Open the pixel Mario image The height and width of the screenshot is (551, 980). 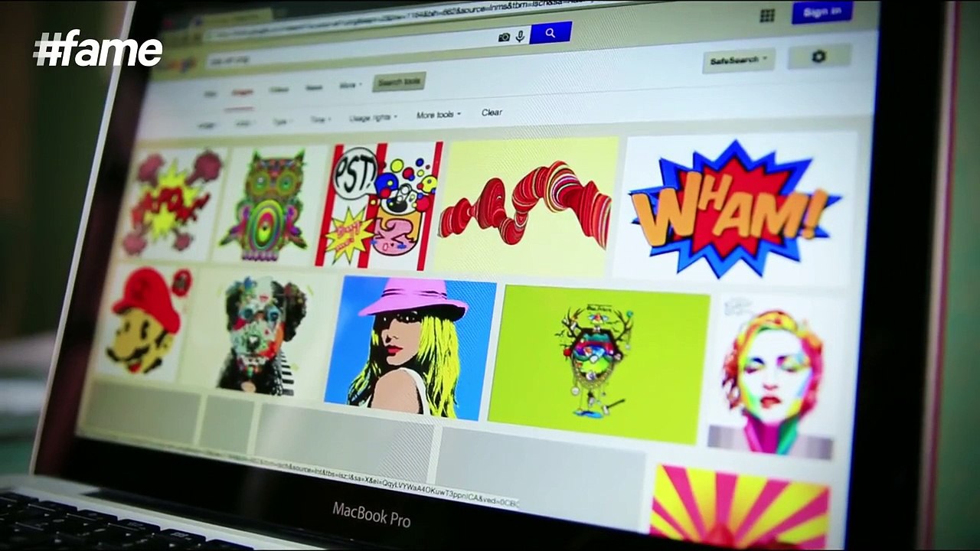(x=142, y=321)
